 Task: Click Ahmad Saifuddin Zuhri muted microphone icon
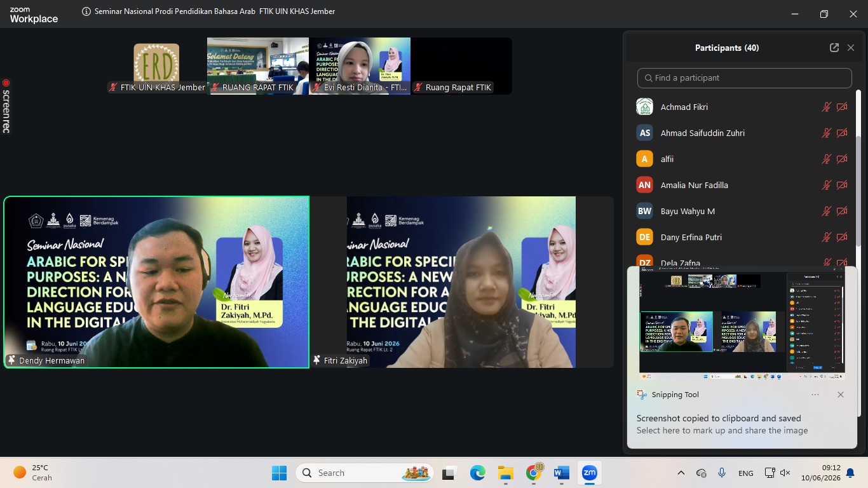tap(827, 133)
